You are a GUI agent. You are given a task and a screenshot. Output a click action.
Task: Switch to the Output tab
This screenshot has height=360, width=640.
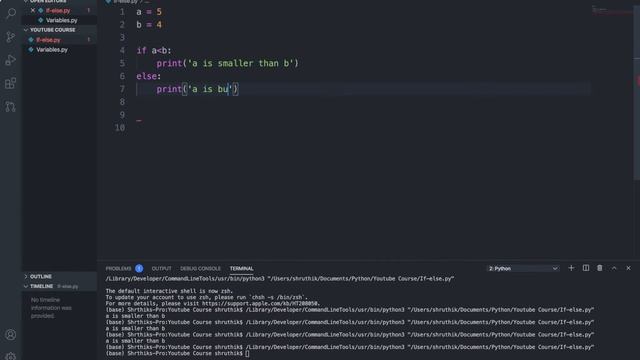(x=161, y=268)
